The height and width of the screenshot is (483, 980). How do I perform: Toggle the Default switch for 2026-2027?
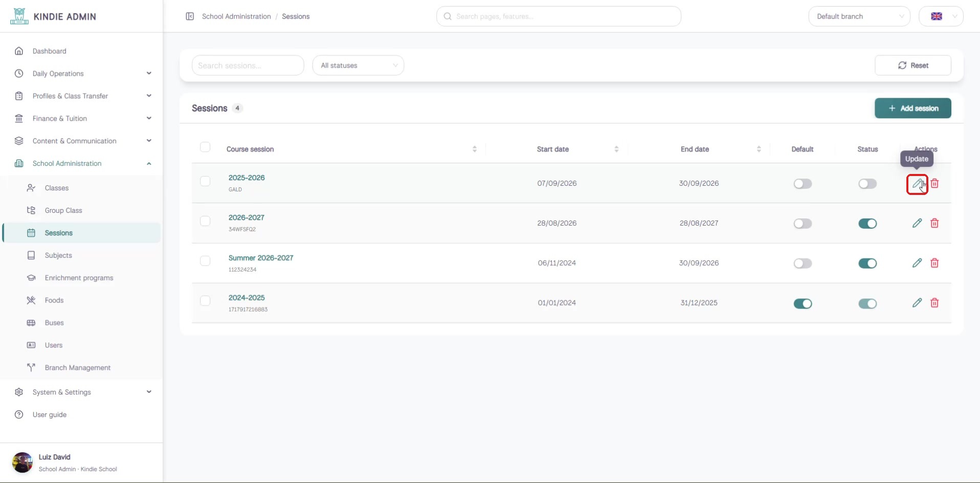(803, 224)
